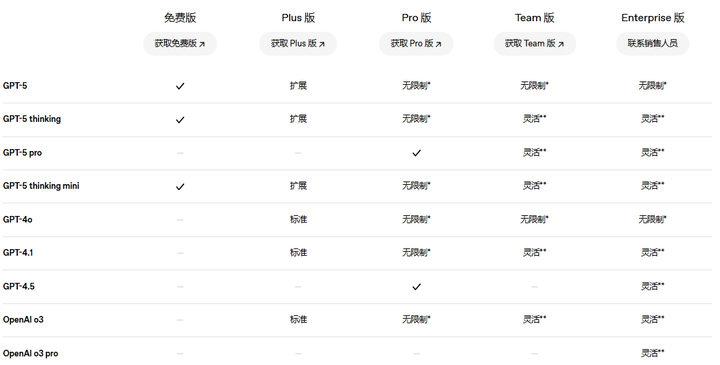
Task: Contact sales via 联系销售人员 button
Action: pyautogui.click(x=652, y=44)
